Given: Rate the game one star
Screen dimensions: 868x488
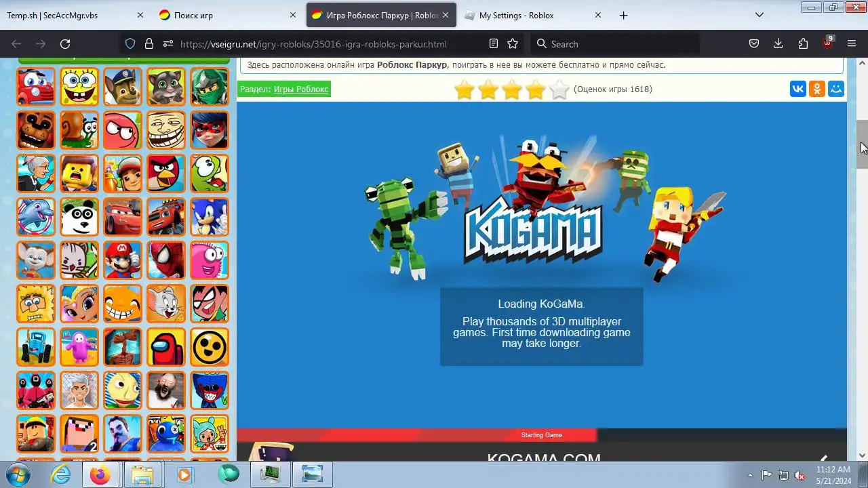Looking at the screenshot, I should 465,89.
